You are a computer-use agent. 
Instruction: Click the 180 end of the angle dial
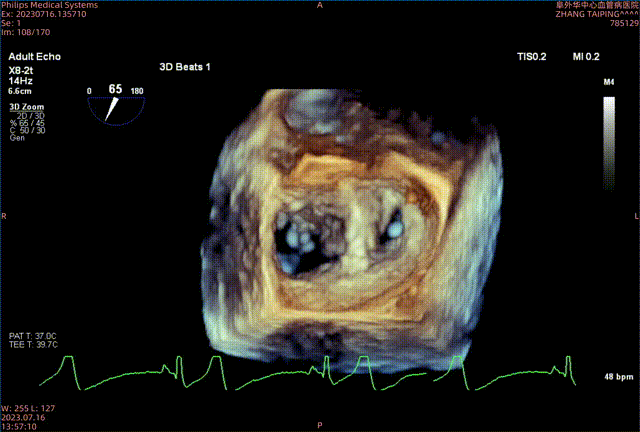click(138, 91)
